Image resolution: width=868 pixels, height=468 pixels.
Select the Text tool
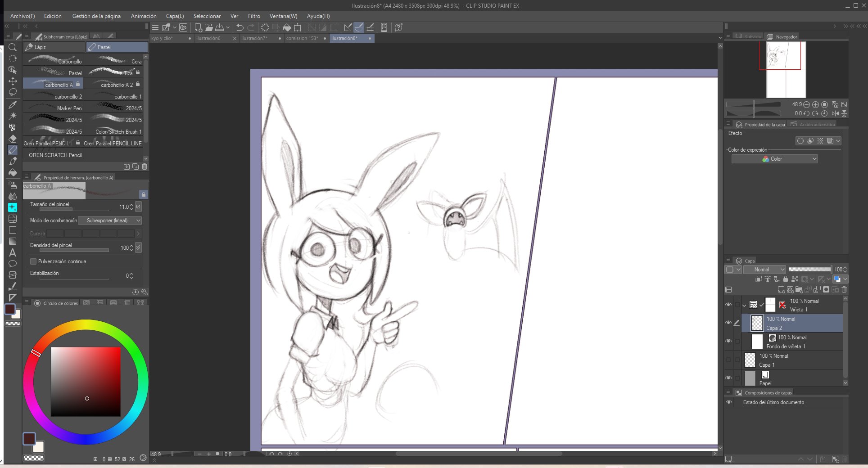point(13,253)
